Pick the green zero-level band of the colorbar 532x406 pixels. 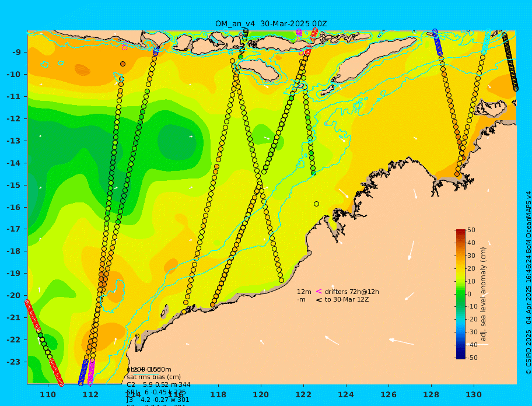pos(460,294)
